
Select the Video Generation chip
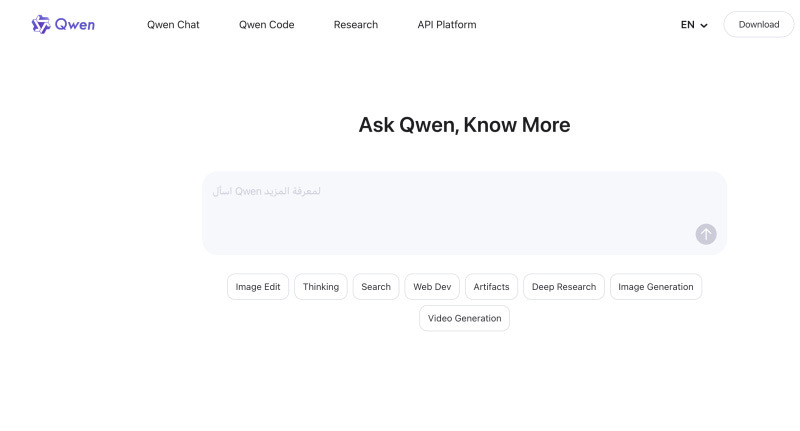click(x=464, y=318)
